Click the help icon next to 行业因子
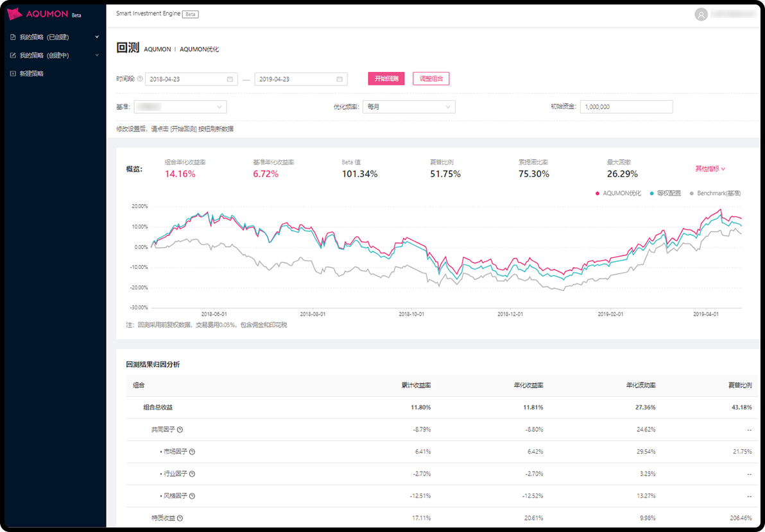 pos(192,474)
